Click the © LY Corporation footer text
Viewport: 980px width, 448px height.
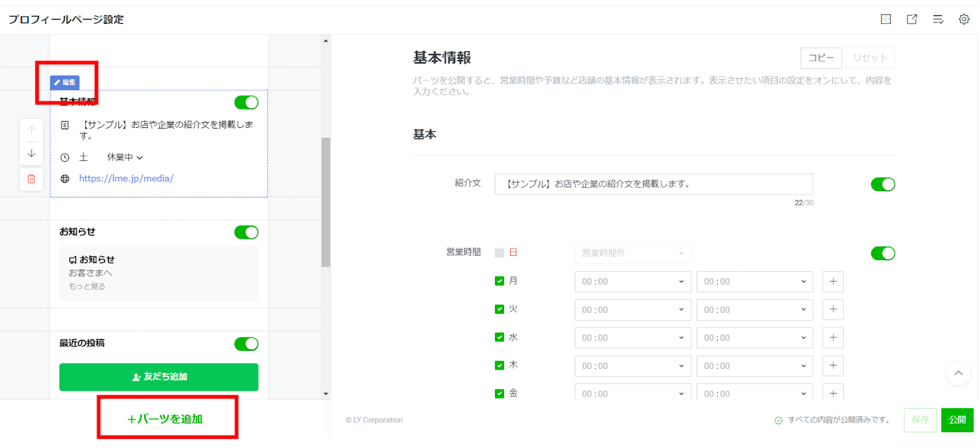tap(374, 420)
